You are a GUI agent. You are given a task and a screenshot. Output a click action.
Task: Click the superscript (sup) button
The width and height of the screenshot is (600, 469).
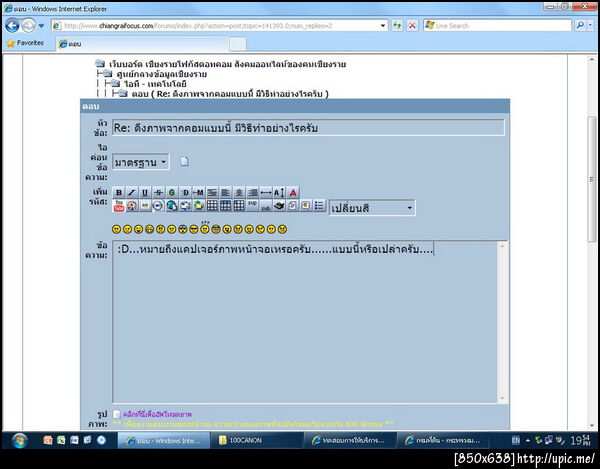(x=252, y=206)
